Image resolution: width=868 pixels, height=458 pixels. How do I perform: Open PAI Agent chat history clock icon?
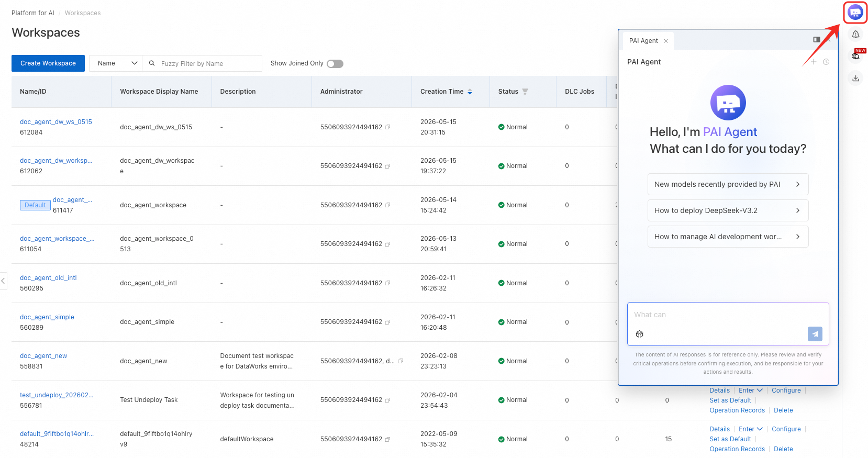click(826, 62)
